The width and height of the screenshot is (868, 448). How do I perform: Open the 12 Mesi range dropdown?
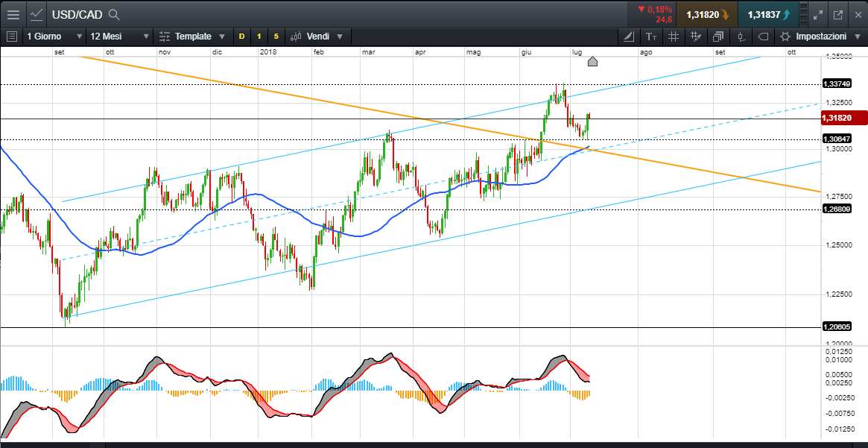pyautogui.click(x=119, y=37)
